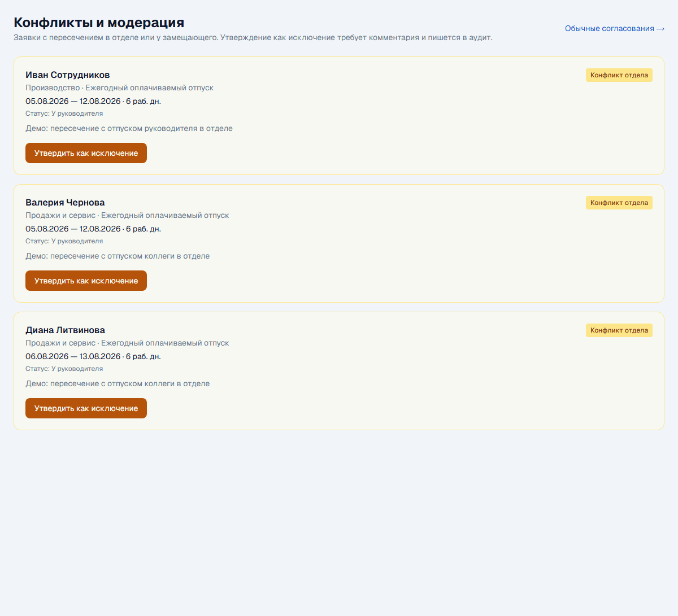Click Продажи и сервис line on Диана's card
The width and height of the screenshot is (678, 616).
127,343
